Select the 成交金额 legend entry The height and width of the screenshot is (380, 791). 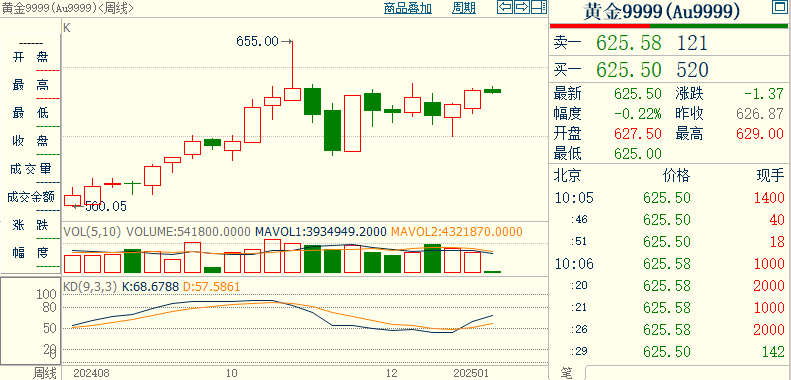click(x=30, y=197)
